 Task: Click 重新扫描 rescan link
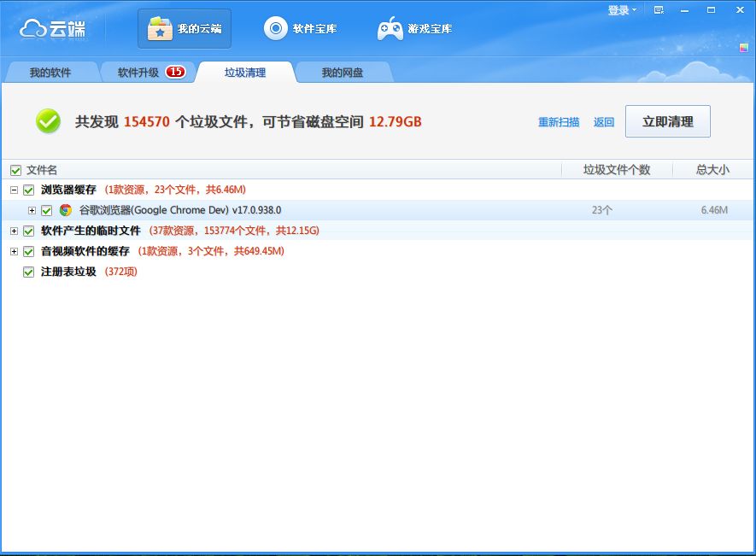(x=559, y=122)
